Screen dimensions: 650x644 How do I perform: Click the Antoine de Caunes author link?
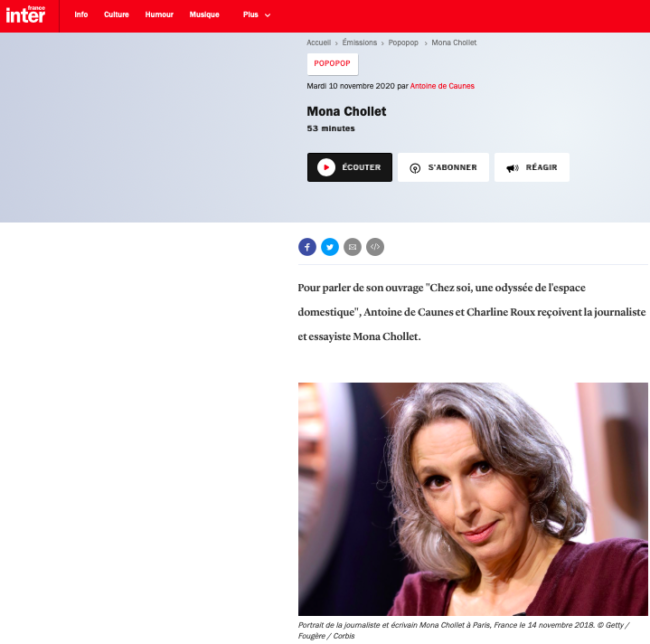442,86
